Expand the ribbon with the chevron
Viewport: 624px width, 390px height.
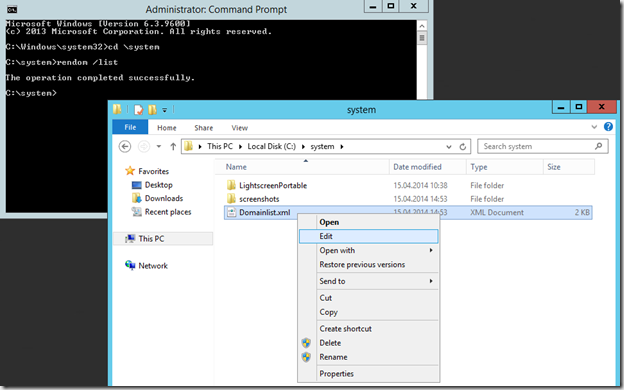[594, 127]
